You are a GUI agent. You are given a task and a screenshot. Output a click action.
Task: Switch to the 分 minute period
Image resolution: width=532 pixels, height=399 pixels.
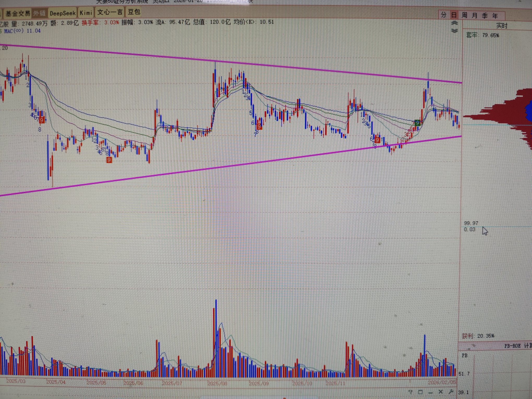[444, 15]
